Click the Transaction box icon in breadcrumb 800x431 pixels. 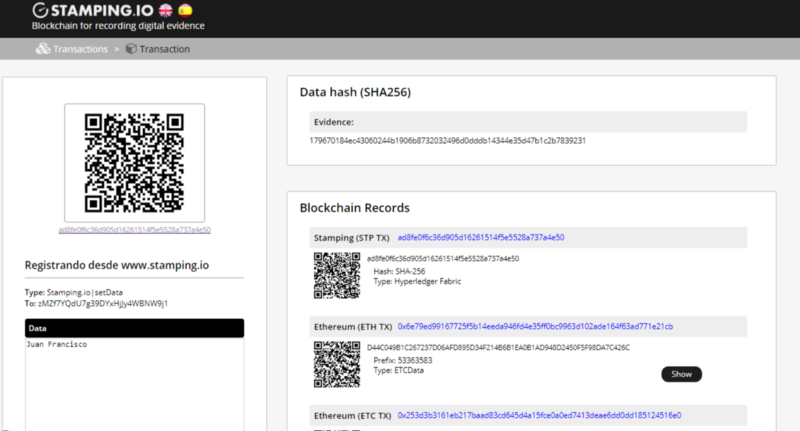(131, 49)
